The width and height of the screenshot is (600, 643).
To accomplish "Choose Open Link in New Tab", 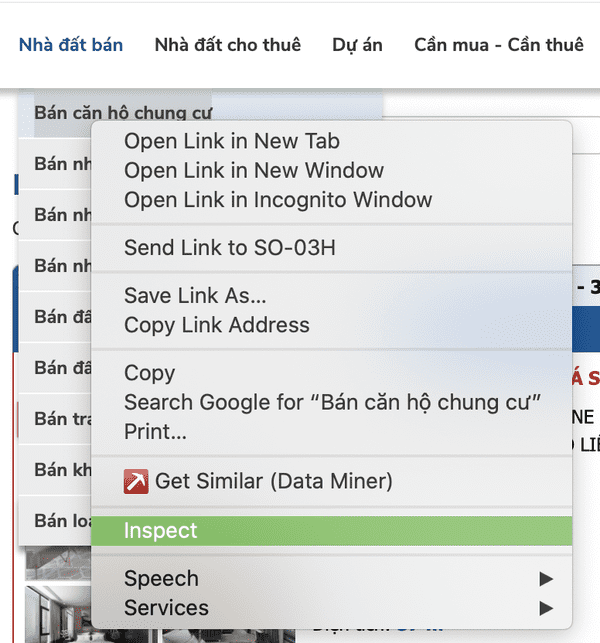I will point(232,141).
